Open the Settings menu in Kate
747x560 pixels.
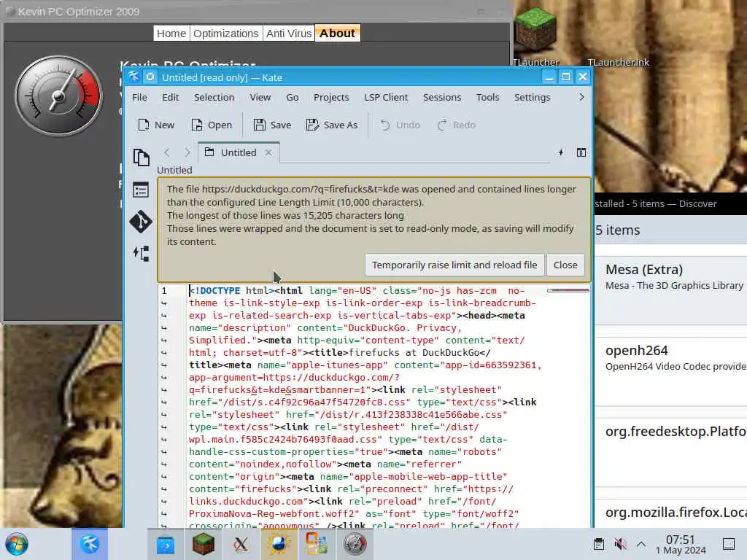point(532,97)
